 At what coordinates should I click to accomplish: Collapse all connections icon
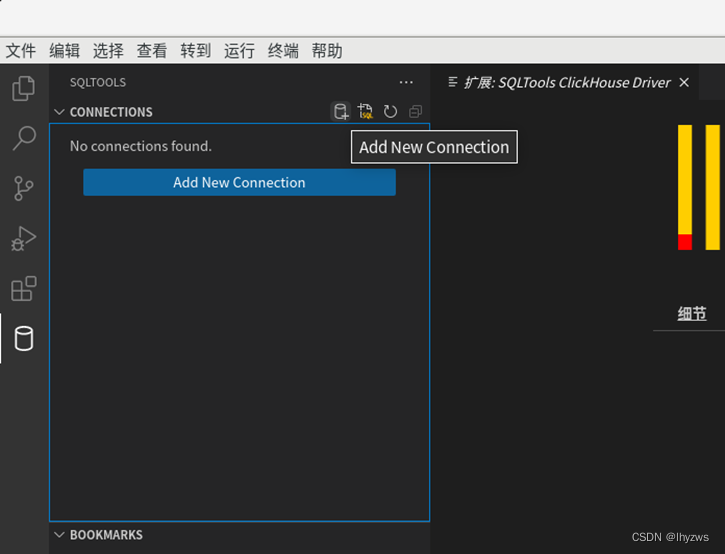click(x=415, y=111)
